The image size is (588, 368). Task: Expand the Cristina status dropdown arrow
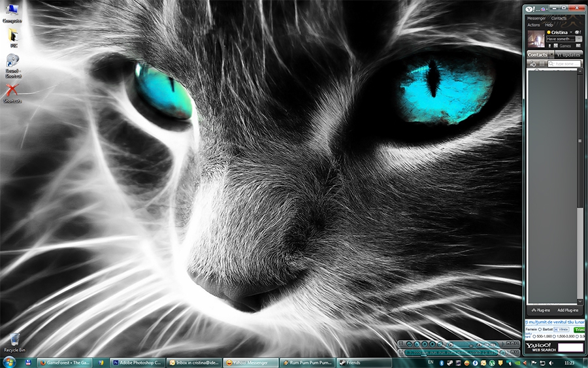pyautogui.click(x=571, y=32)
